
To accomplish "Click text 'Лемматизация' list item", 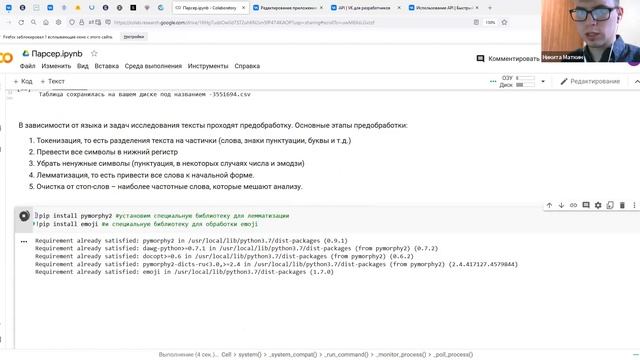I will 141,175.
